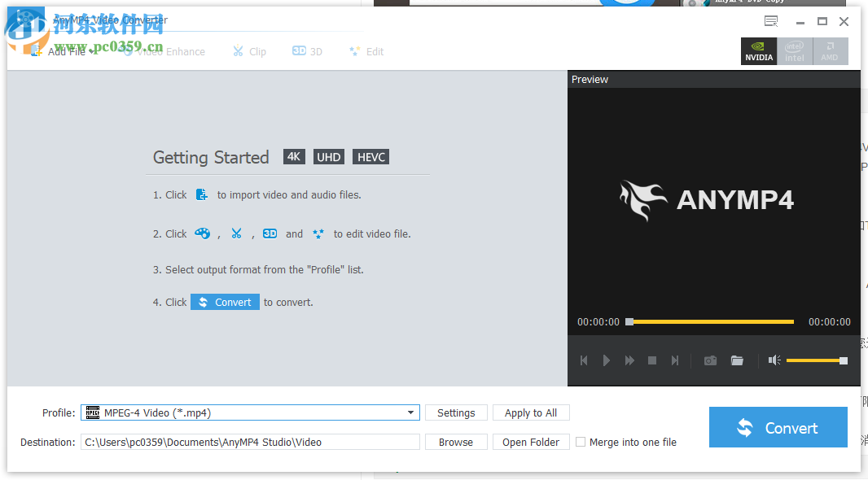Click the Convert button in step 4
Viewport: 868px width, 480px height.
pyautogui.click(x=225, y=302)
